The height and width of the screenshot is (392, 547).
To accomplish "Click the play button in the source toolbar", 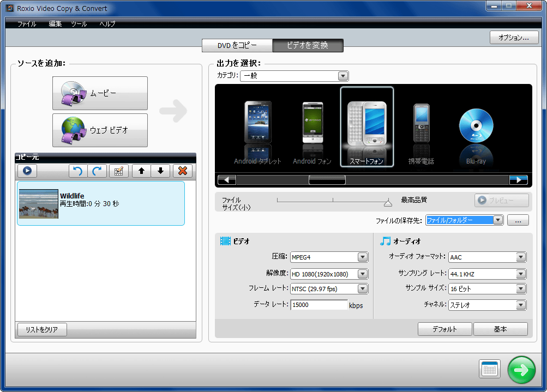I will [x=27, y=171].
